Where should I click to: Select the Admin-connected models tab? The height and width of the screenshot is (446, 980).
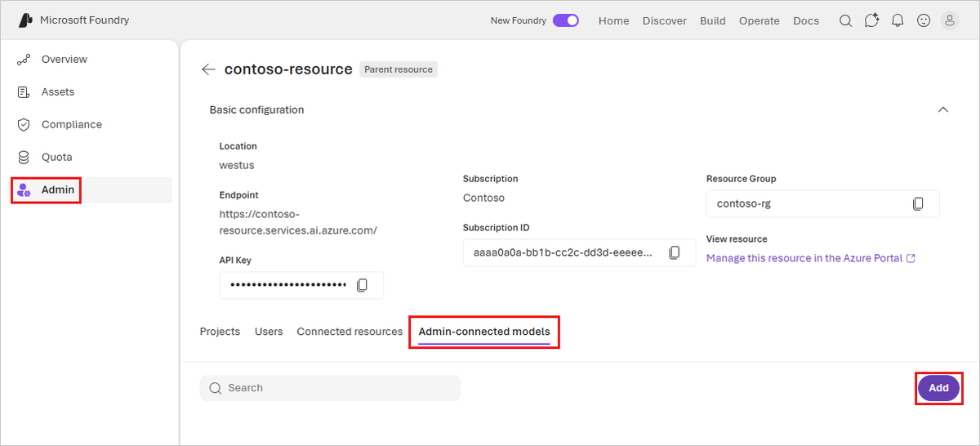484,332
